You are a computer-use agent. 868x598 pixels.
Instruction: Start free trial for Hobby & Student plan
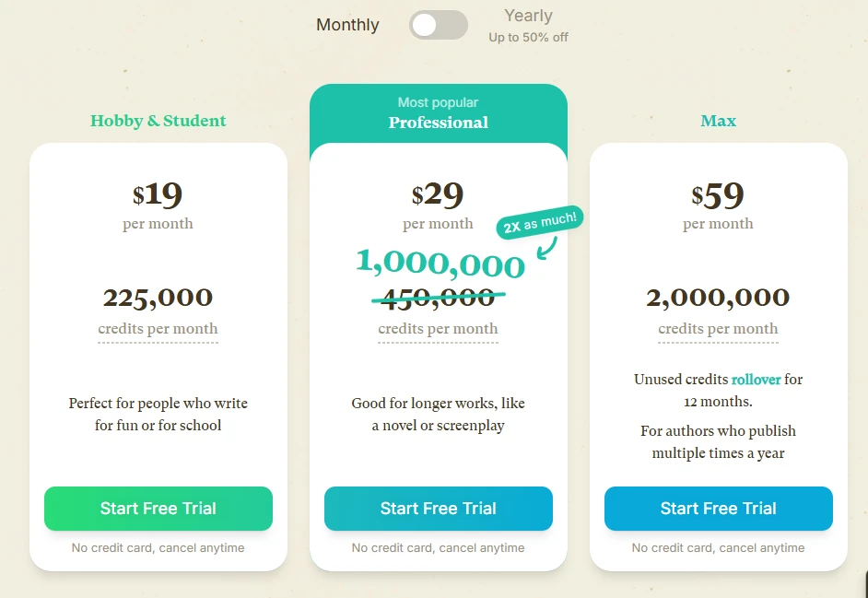click(158, 509)
